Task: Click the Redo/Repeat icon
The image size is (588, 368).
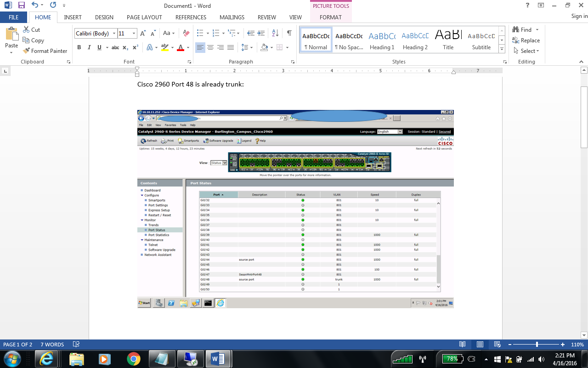Action: 53,6
